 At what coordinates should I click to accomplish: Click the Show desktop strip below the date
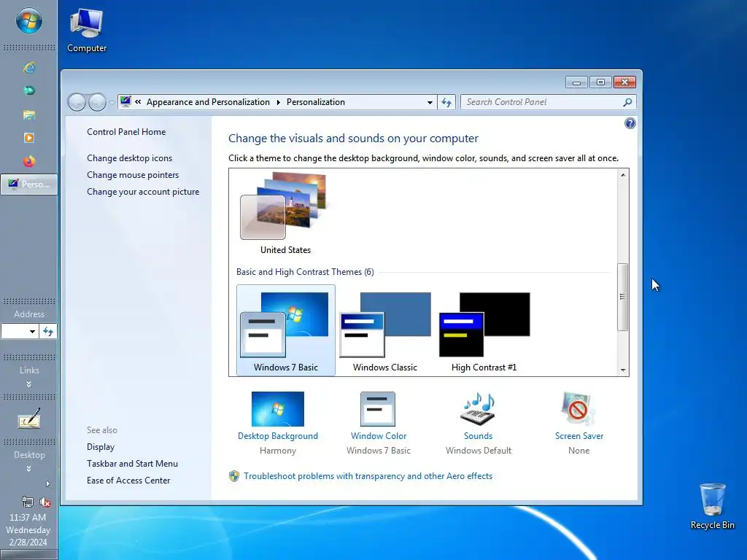point(28,555)
